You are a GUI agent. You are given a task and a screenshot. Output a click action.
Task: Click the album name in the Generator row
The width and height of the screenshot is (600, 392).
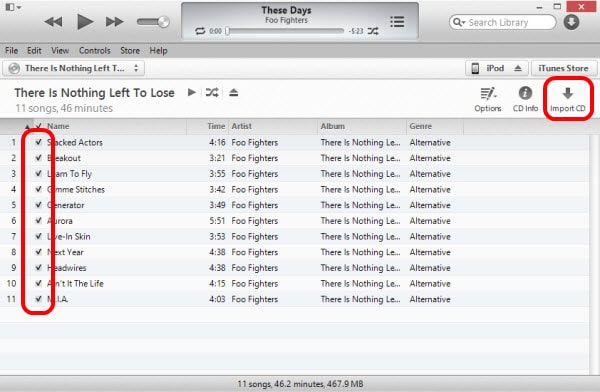pos(360,205)
